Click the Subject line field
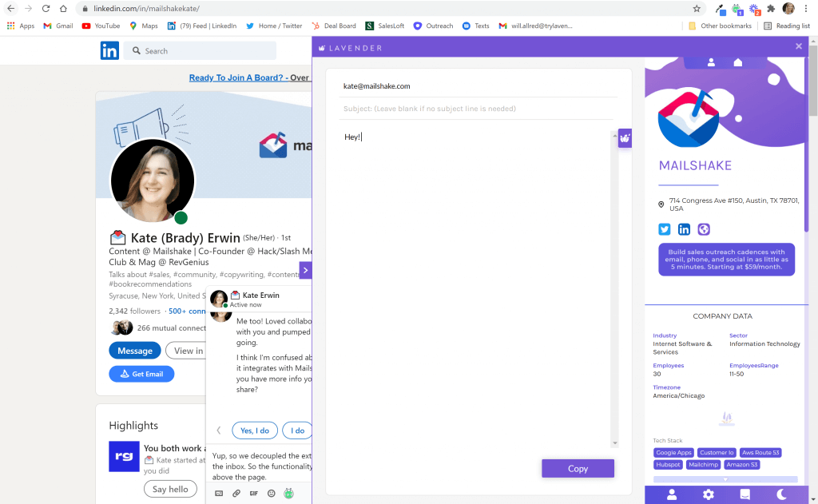The image size is (818, 504). tap(478, 109)
